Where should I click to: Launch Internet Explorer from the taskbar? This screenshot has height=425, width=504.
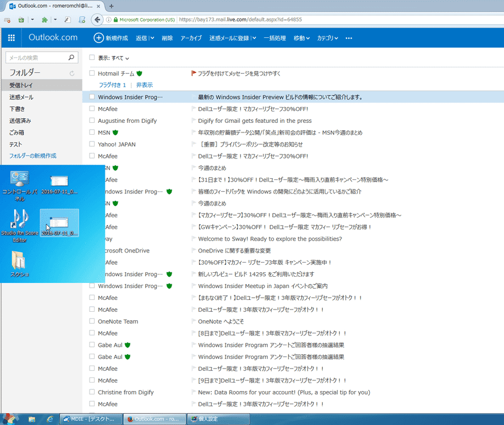50,419
